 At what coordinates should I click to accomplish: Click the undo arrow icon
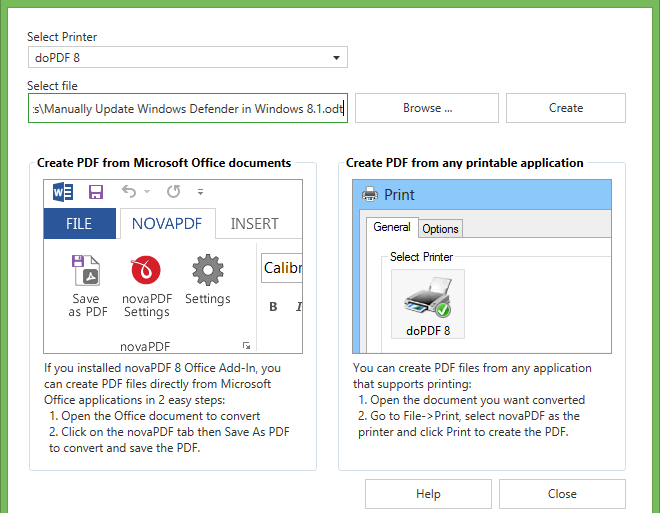coord(128,191)
